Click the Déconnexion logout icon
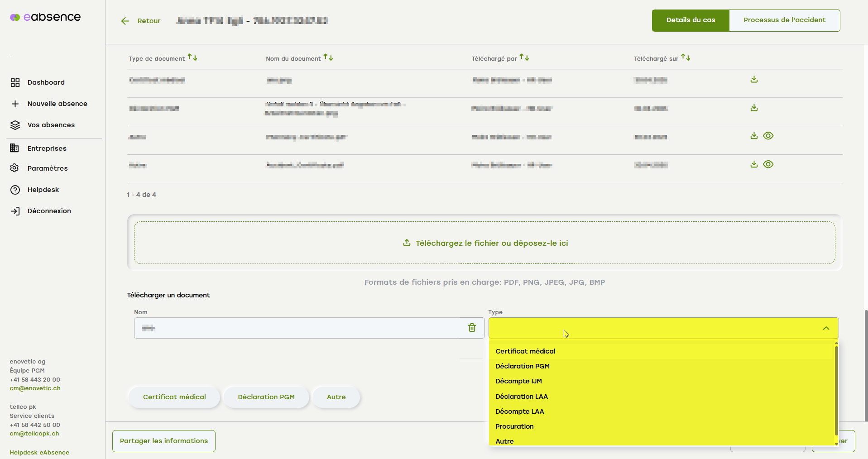868x459 pixels. coord(15,211)
